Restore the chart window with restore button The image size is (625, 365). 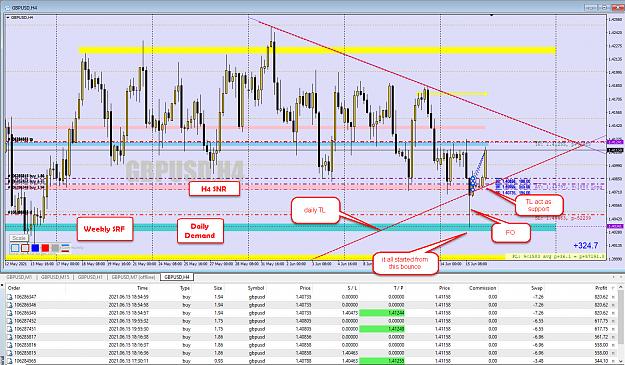pyautogui.click(x=605, y=8)
